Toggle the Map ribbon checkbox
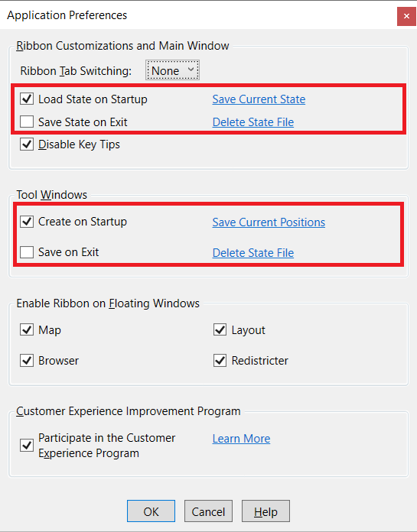Screen dimensions: 417x532 pyautogui.click(x=27, y=329)
